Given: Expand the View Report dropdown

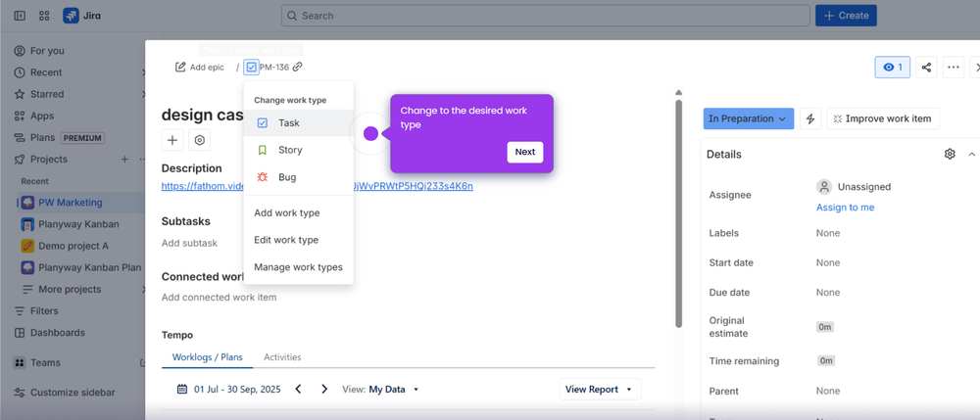Looking at the screenshot, I should click(x=600, y=390).
